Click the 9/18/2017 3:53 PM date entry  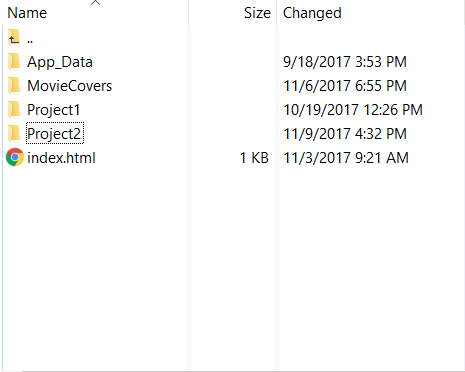pyautogui.click(x=345, y=62)
